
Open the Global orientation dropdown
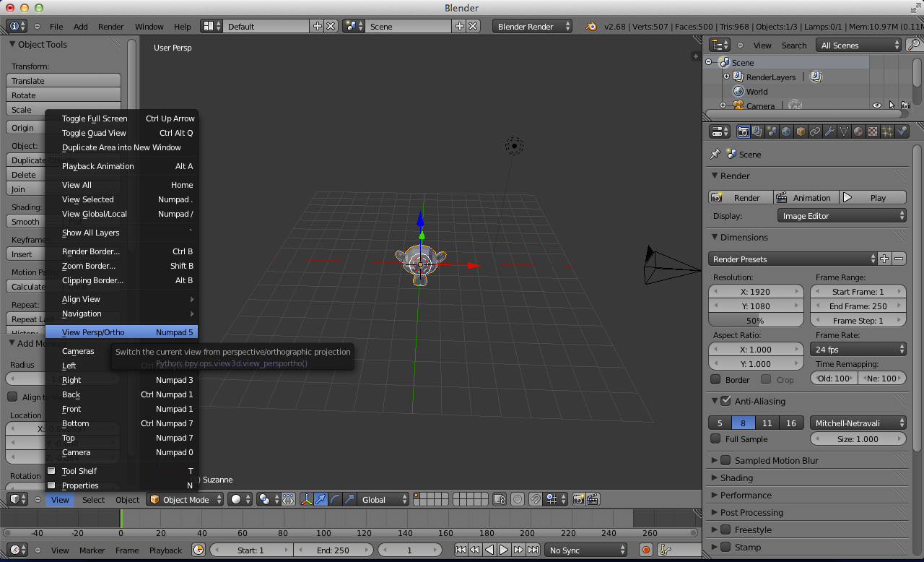(383, 499)
